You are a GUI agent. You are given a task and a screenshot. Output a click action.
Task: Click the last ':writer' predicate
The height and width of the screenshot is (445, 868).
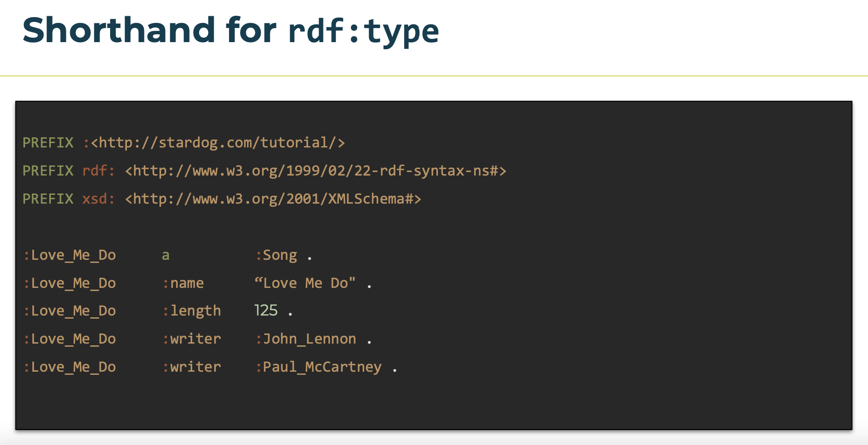coord(191,367)
